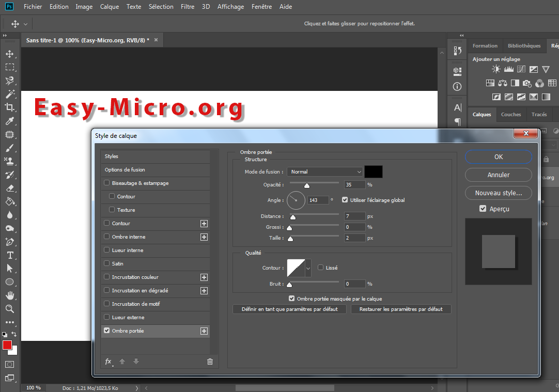Click the Opacité value field
Image resolution: width=559 pixels, height=392 pixels.
(355, 185)
